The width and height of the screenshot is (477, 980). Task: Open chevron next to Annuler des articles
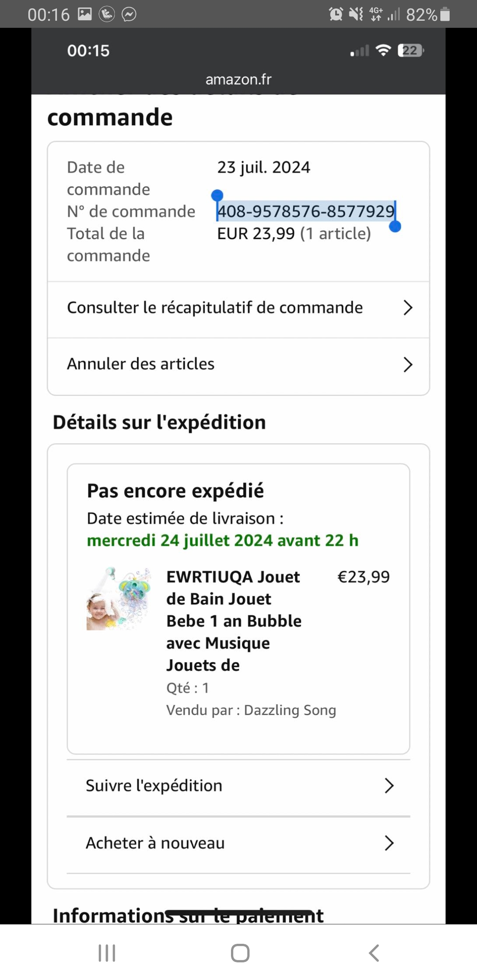click(x=408, y=365)
